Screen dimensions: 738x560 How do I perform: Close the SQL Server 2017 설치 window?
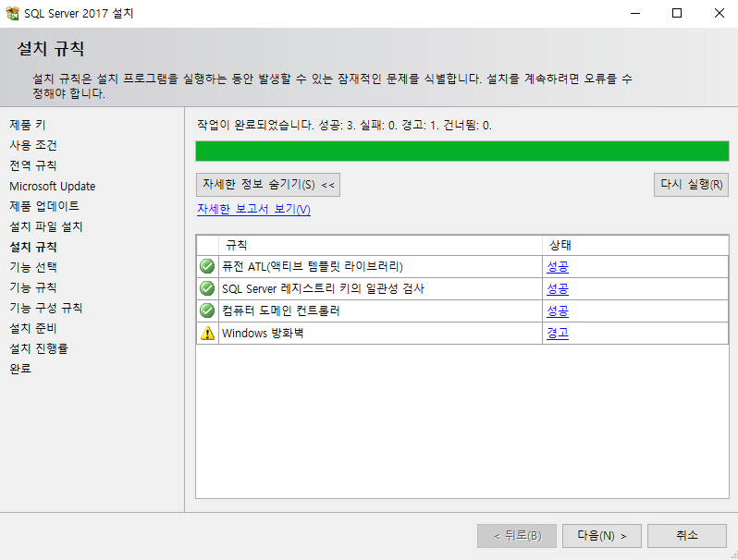point(720,13)
